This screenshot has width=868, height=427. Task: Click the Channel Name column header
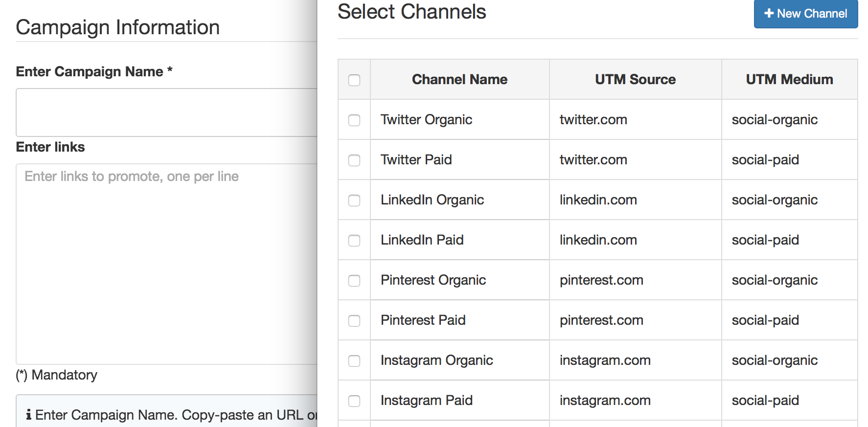point(459,79)
